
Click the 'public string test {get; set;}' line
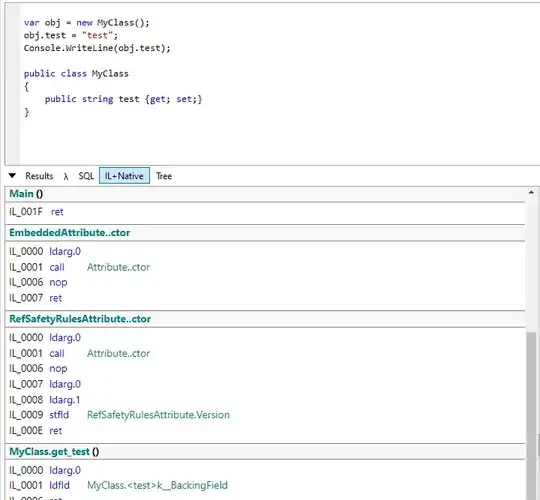(123, 99)
